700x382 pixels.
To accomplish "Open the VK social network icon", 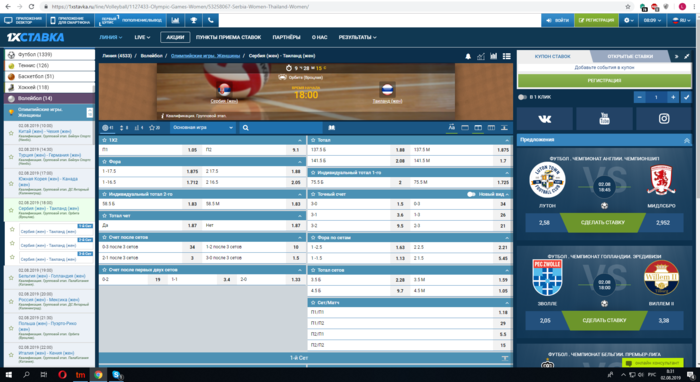I will pyautogui.click(x=545, y=119).
